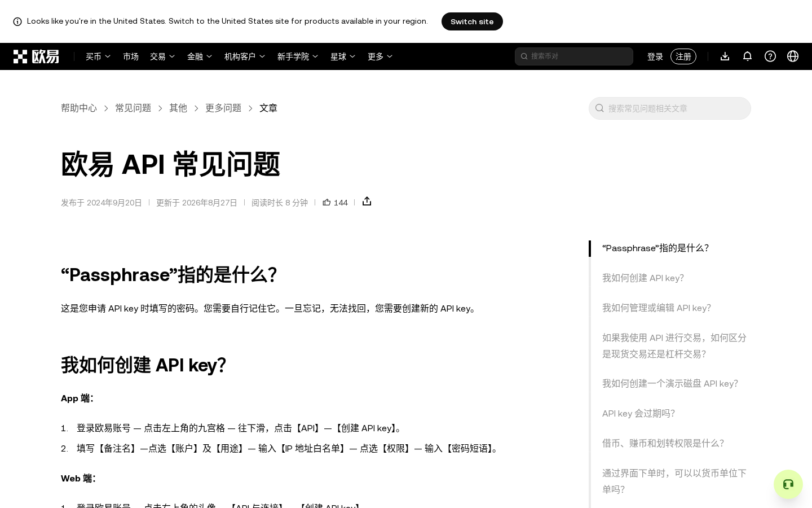Open the notifications bell icon
This screenshot has height=508, width=812.
[x=748, y=56]
